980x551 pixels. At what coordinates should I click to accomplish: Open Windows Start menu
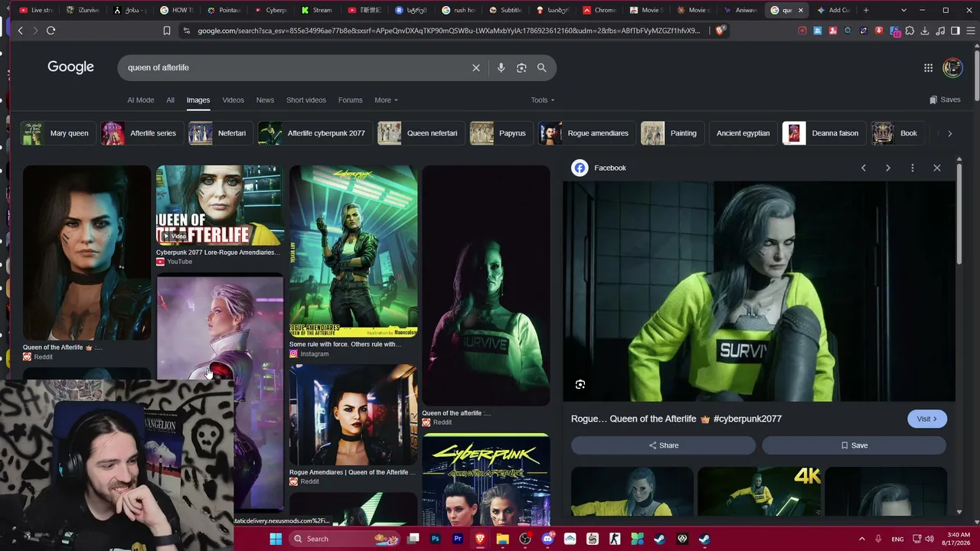click(276, 539)
